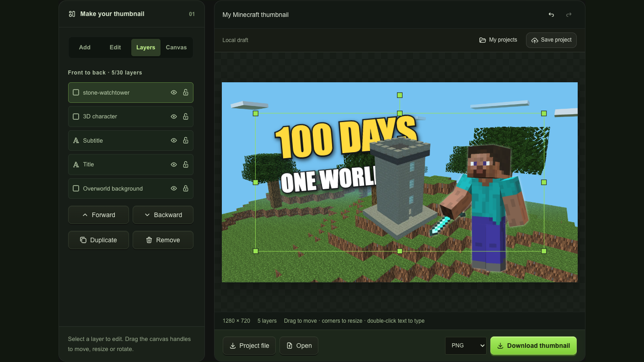
Task: Select the Layers tab
Action: pyautogui.click(x=146, y=48)
